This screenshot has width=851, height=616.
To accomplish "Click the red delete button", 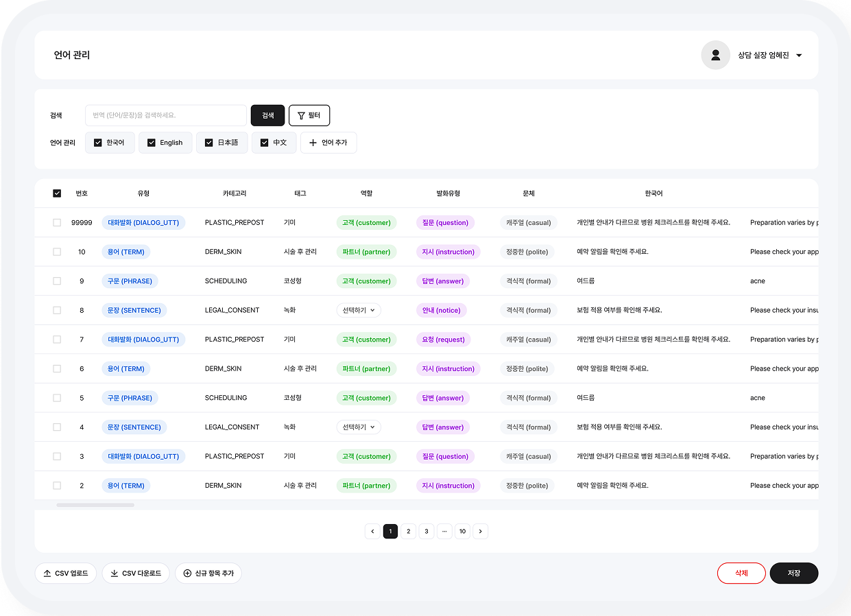I will point(741,573).
